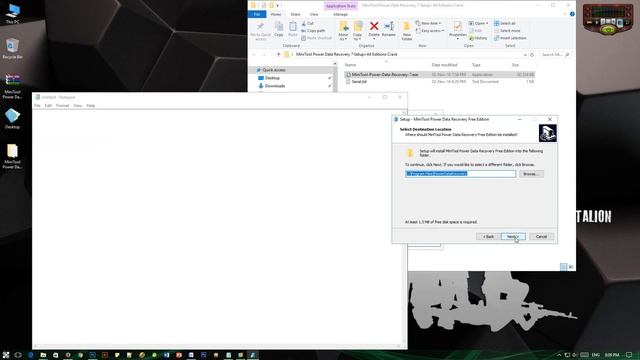Open the File tab in Explorer

coord(257,14)
